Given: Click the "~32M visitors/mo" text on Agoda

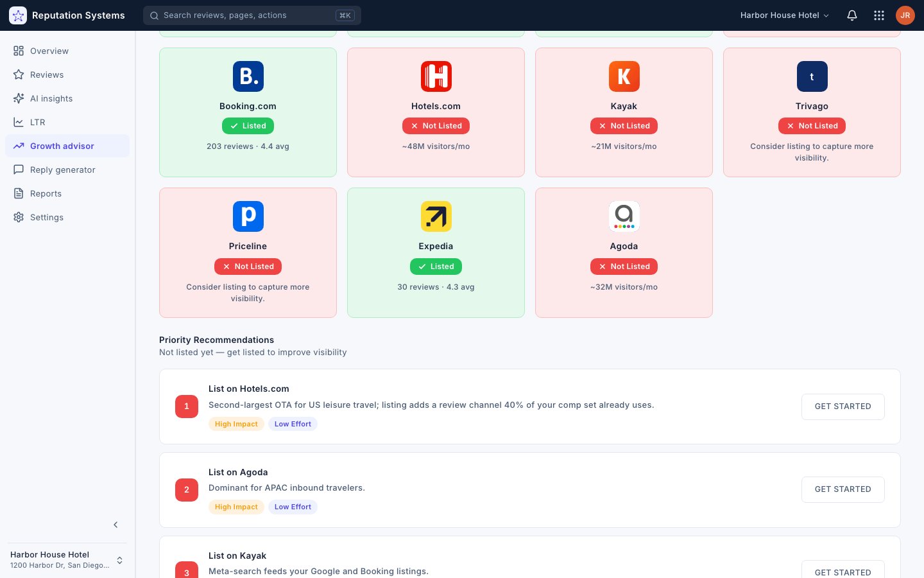Looking at the screenshot, I should [x=624, y=287].
